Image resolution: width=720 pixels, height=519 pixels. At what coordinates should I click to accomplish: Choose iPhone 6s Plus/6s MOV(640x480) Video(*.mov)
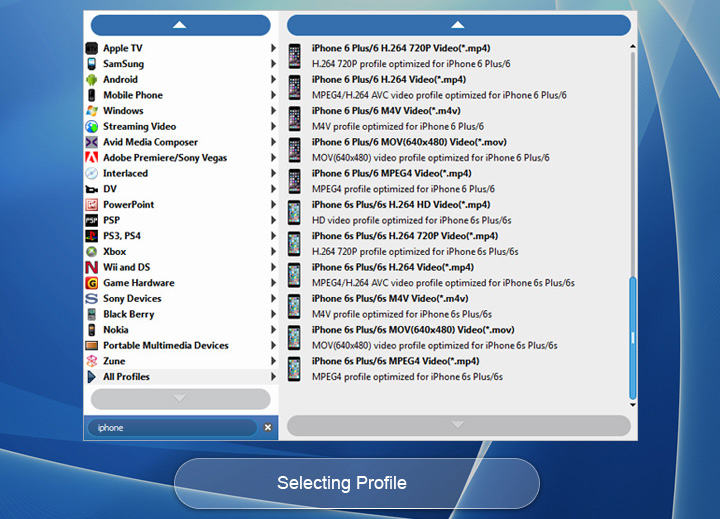[458, 338]
